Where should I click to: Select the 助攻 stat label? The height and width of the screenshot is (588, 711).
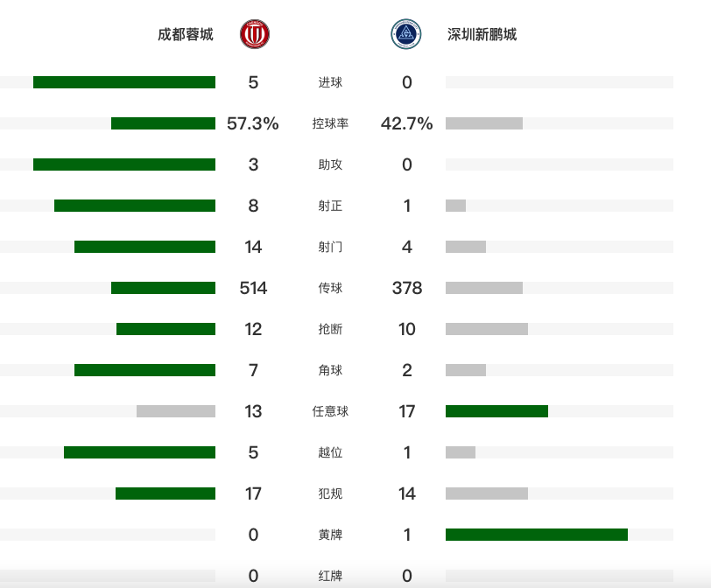coord(330,164)
